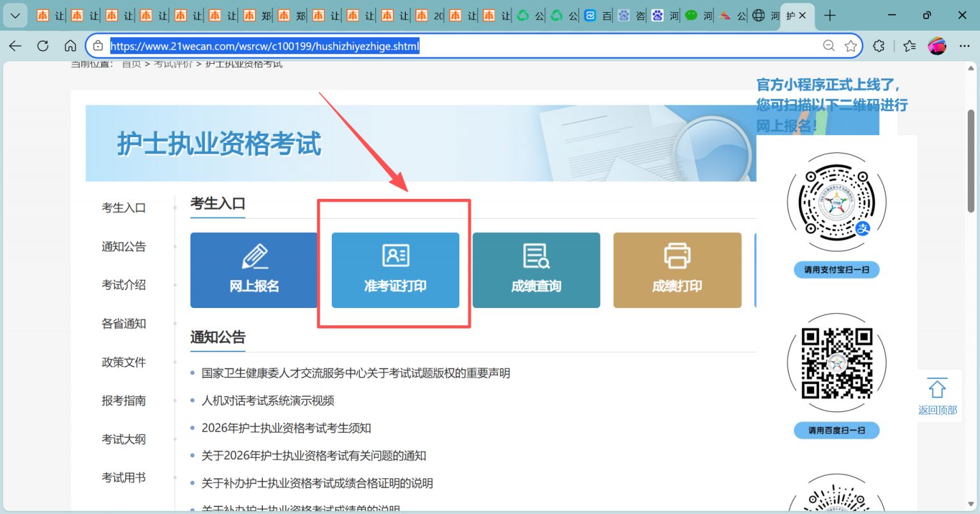Open the browser profile avatar
The width and height of the screenshot is (980, 514).
coord(937,46)
